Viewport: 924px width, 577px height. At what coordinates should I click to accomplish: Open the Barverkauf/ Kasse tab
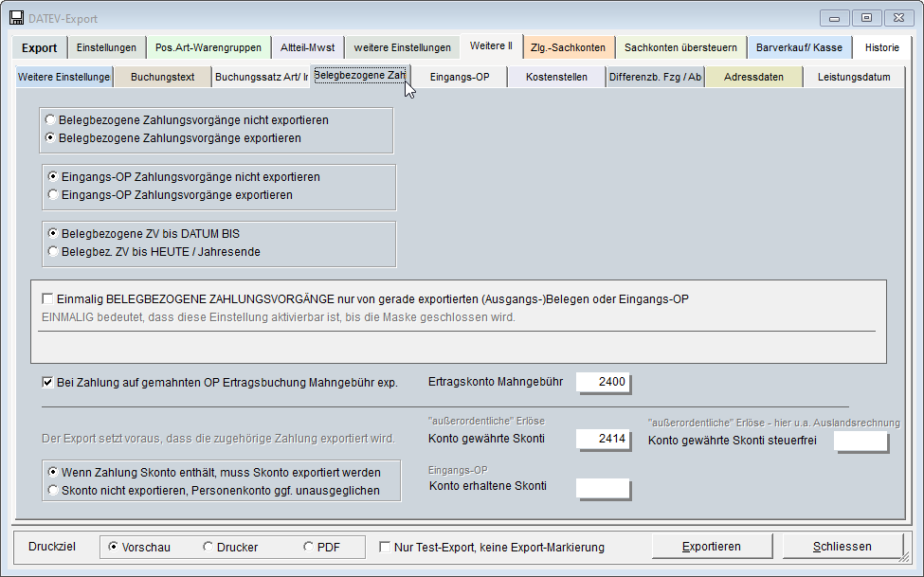pyautogui.click(x=799, y=47)
